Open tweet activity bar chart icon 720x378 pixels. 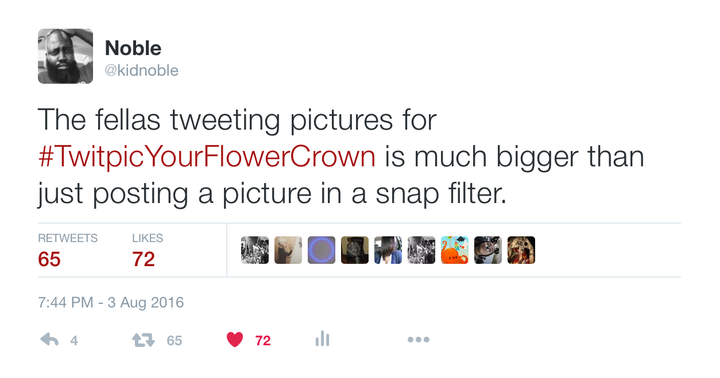pos(322,339)
